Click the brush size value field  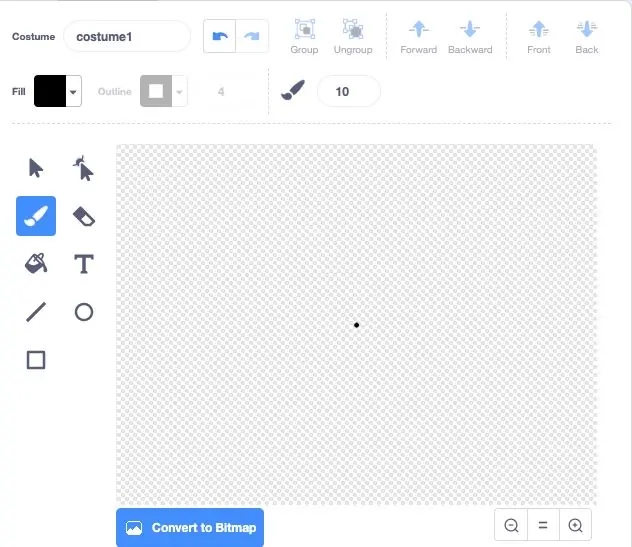coord(349,92)
